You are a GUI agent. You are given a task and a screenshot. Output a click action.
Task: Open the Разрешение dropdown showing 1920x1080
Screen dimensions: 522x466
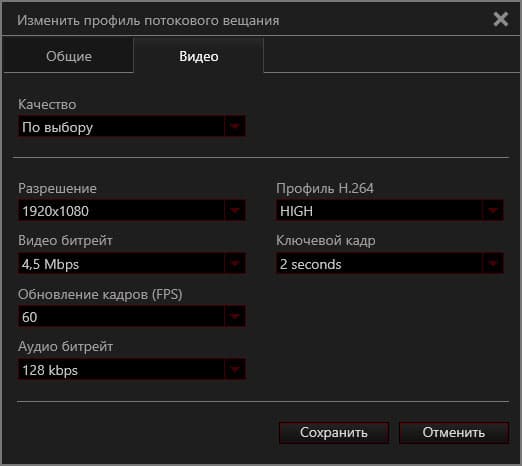pos(132,210)
